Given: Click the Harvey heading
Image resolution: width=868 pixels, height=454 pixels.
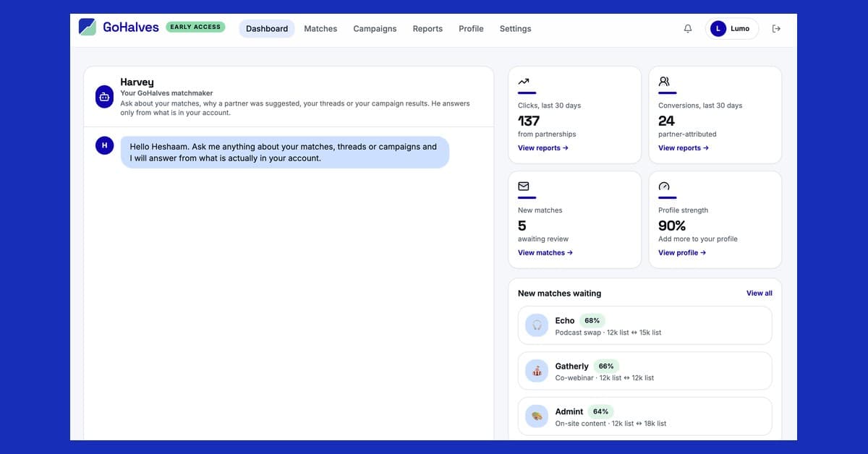Looking at the screenshot, I should [137, 82].
